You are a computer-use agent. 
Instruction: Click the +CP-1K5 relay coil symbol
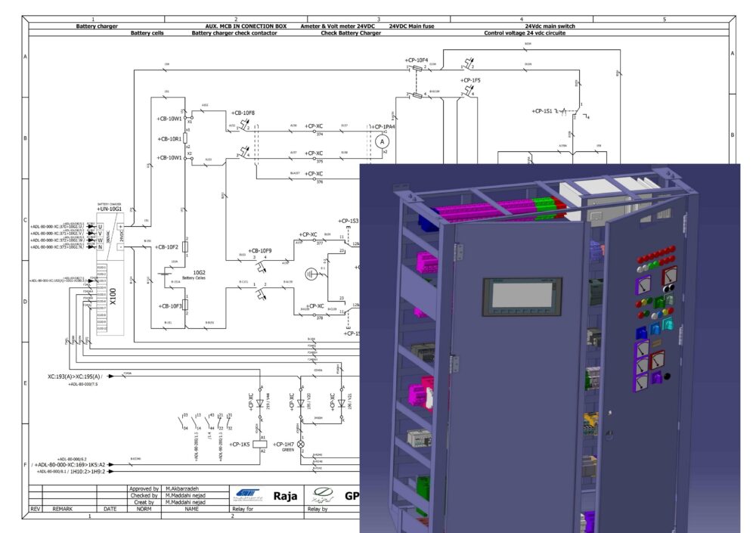(263, 445)
